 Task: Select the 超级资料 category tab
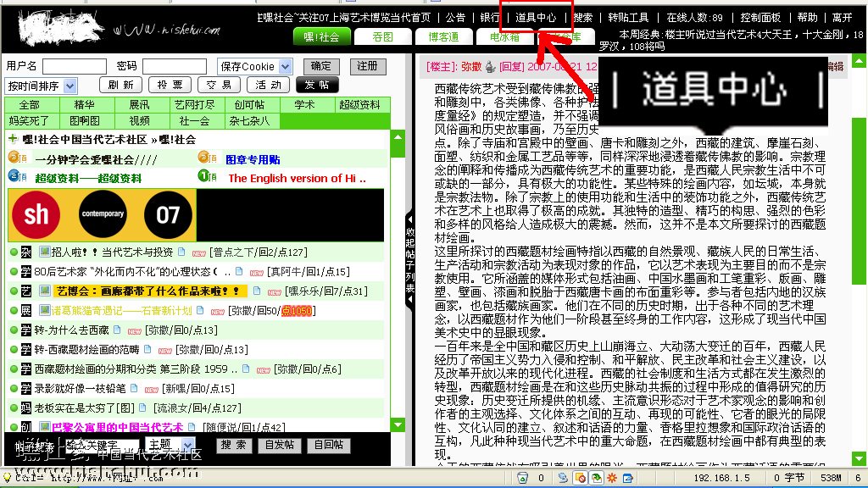point(359,104)
